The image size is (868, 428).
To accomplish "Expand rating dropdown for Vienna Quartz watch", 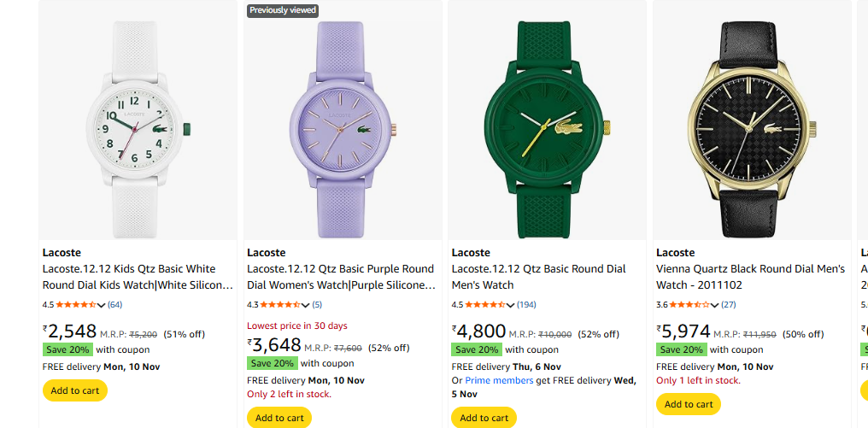I will tap(715, 305).
